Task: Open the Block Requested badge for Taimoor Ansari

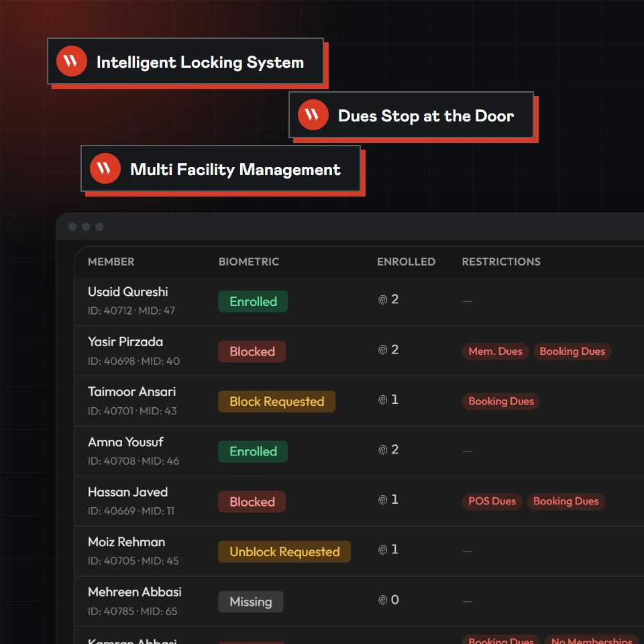Action: coord(277,401)
